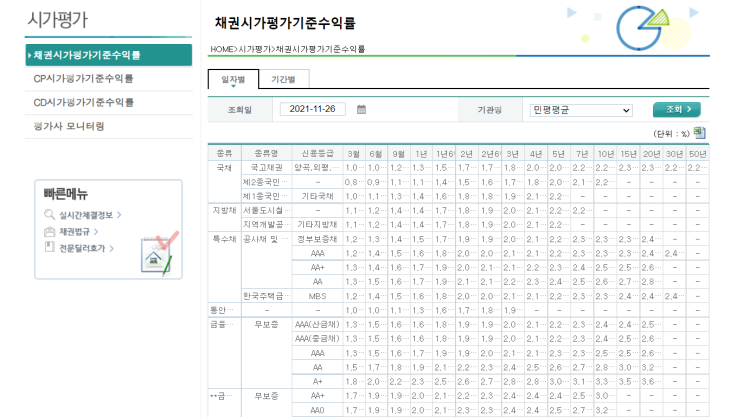
Task: Select the 기타국채 credit rating cell
Action: tap(317, 196)
